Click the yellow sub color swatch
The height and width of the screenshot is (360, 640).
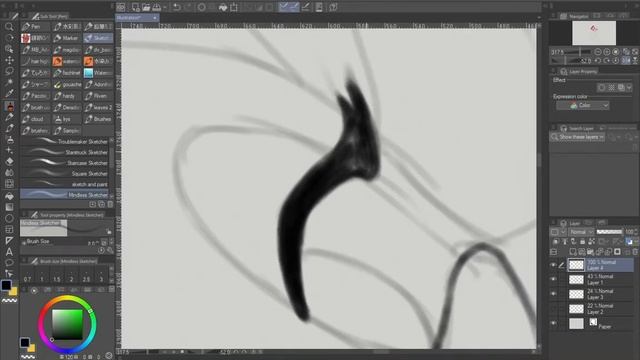(13, 291)
